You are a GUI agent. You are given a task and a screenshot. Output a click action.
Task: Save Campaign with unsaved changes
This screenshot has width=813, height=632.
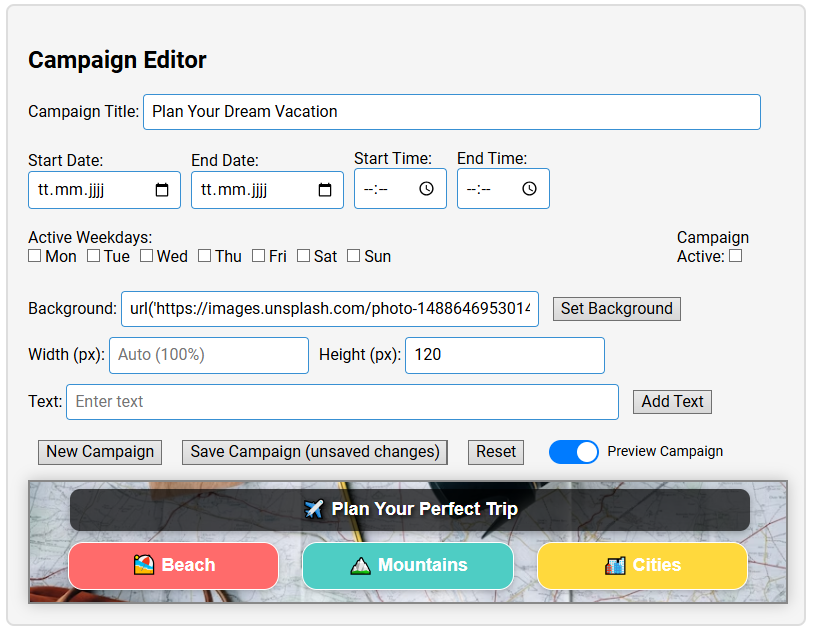(x=315, y=452)
